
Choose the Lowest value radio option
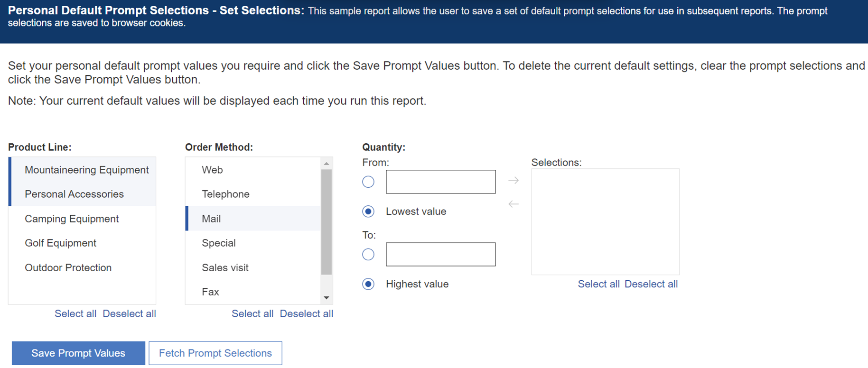[368, 212]
